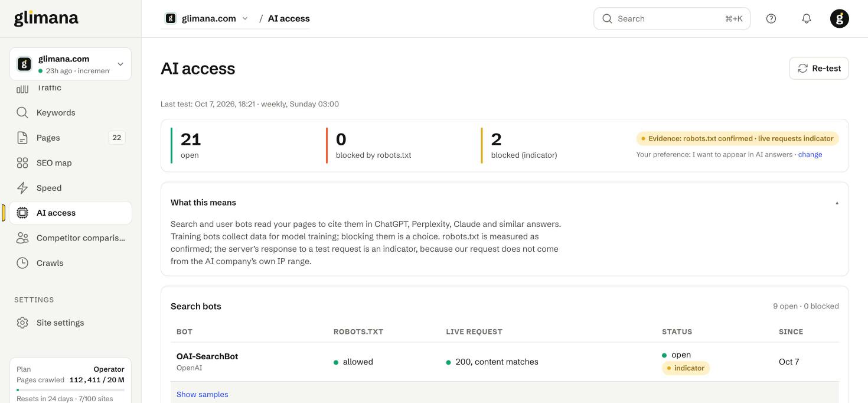Viewport: 868px width, 403px height.
Task: Click the site avatar in sidebar selector
Action: [x=24, y=64]
